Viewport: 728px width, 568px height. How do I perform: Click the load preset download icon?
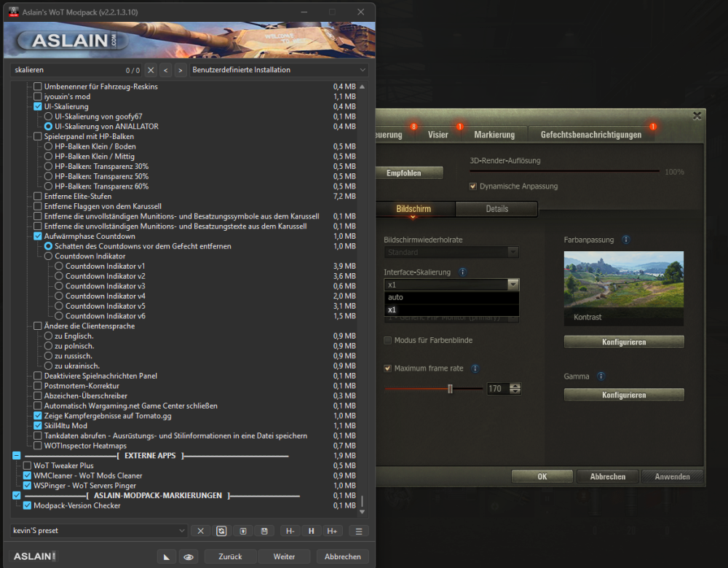click(243, 531)
